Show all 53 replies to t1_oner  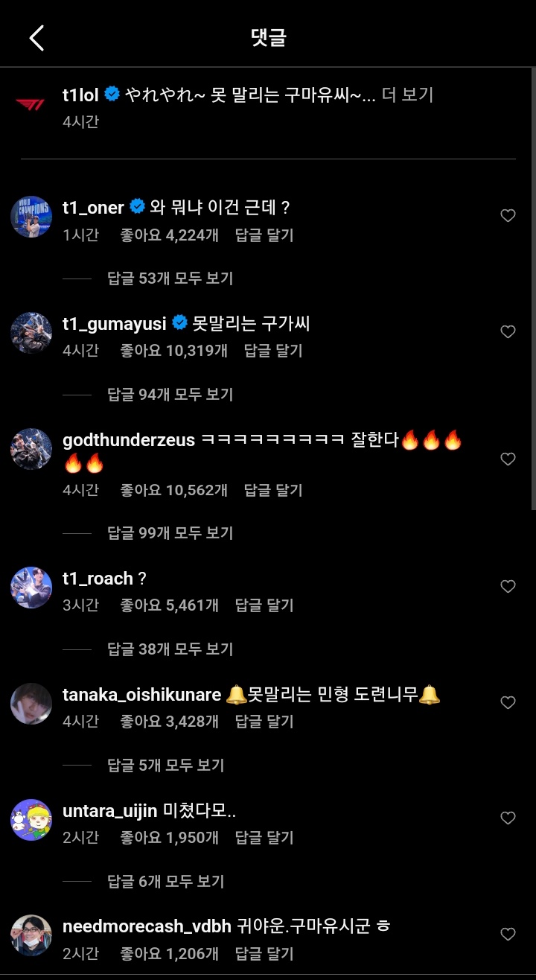tap(170, 279)
